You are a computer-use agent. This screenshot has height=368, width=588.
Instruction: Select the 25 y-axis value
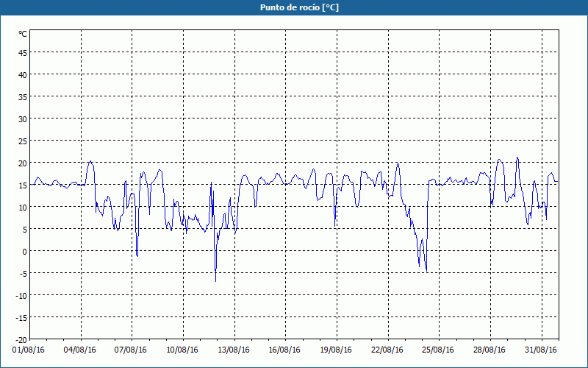point(23,141)
